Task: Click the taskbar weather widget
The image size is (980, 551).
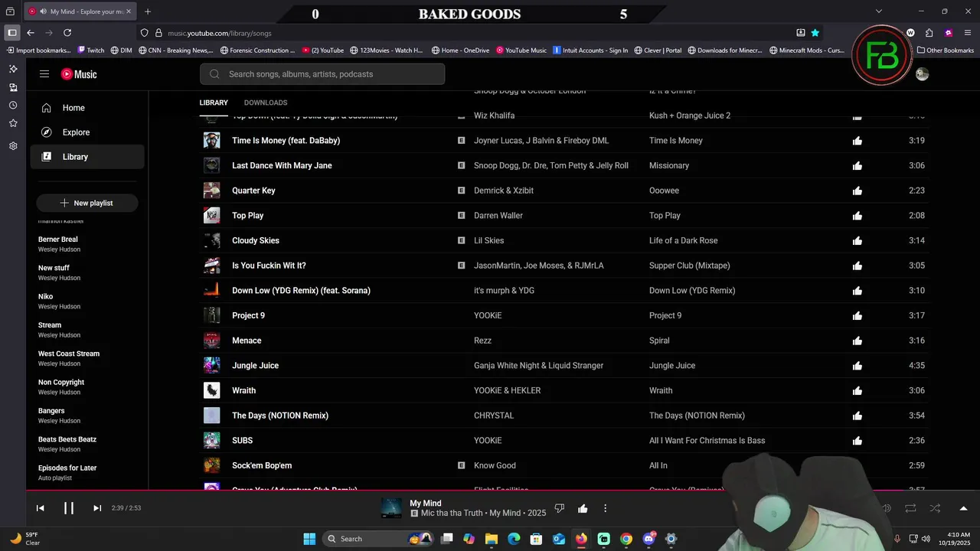Action: [x=24, y=539]
